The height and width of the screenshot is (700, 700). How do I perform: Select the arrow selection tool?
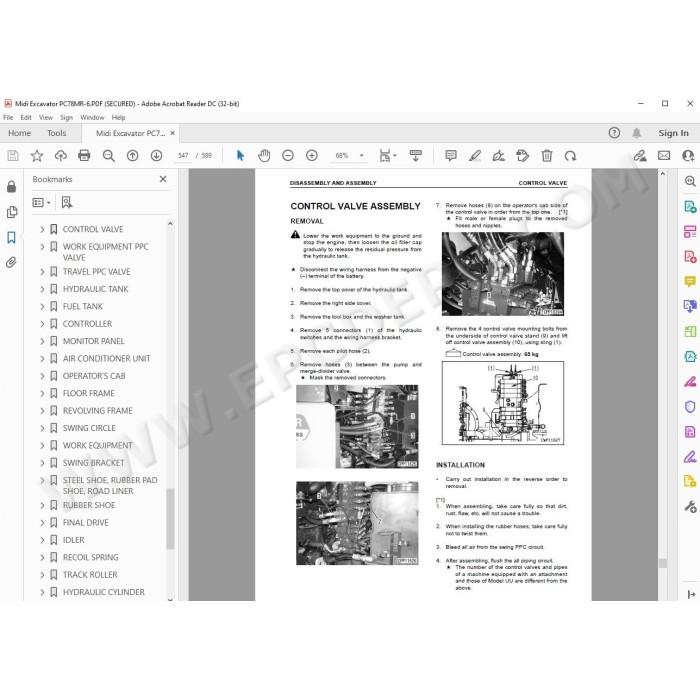(x=240, y=155)
